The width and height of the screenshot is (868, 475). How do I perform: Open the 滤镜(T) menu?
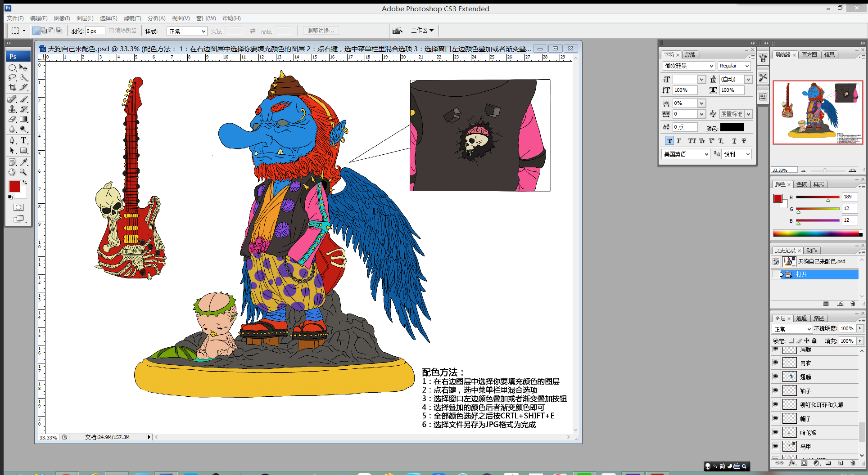pos(132,18)
